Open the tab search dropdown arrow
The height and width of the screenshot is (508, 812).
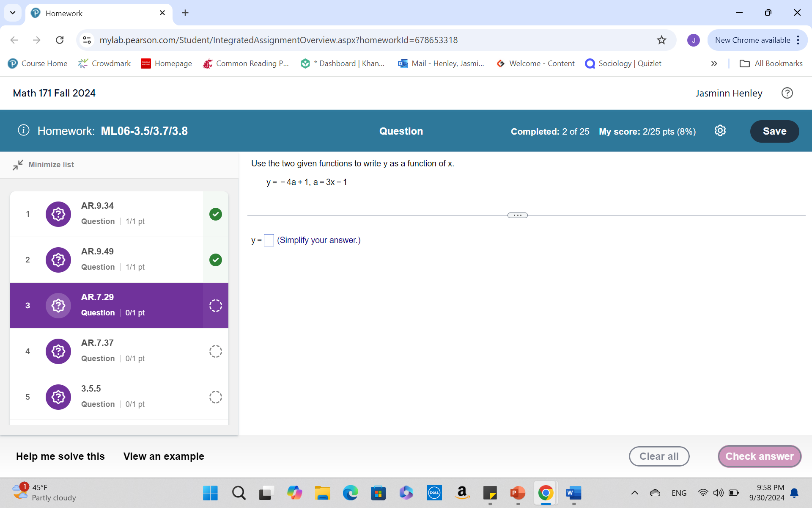13,13
